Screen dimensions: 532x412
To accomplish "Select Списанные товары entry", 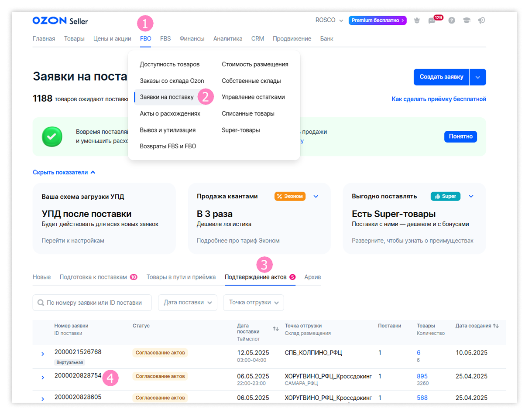I will 248,113.
